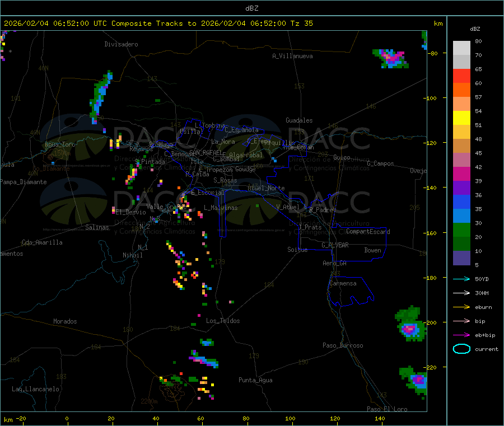Click the L_Malvinas place label

[x=221, y=208]
